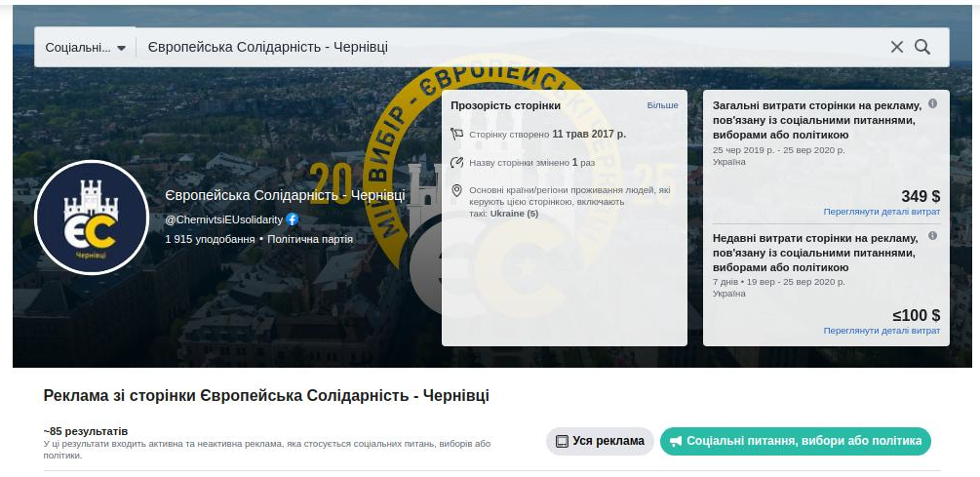
Task: Open the @ChernivtsiEUsolidarity handle link
Action: point(223,219)
